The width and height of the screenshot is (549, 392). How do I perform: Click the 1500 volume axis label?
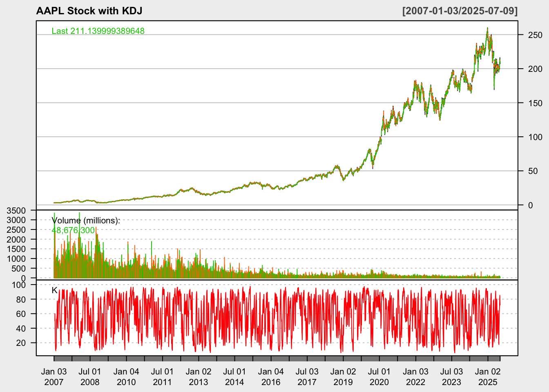(16, 249)
